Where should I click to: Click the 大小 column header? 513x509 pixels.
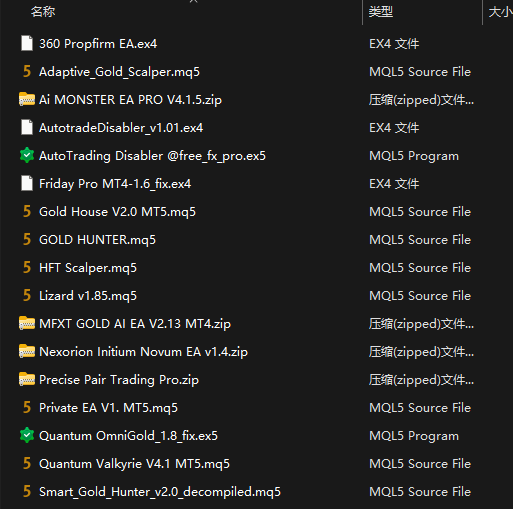(500, 12)
